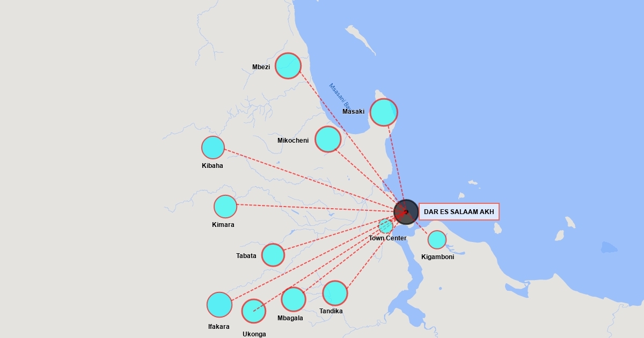Select the Kibaha circle marker
This screenshot has height=338, width=644.
213,148
